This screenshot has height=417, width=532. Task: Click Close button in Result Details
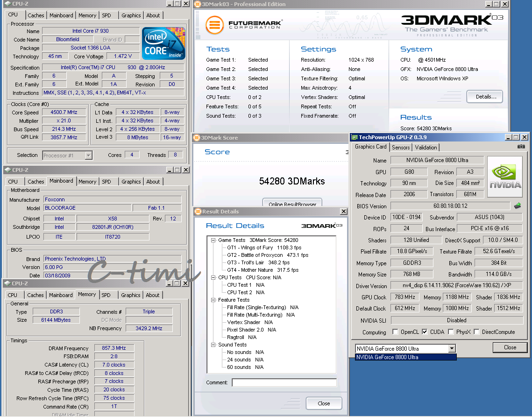(324, 403)
